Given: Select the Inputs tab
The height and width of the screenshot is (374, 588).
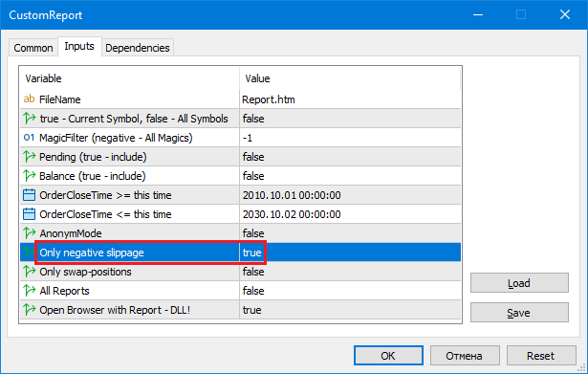Looking at the screenshot, I should (x=79, y=47).
